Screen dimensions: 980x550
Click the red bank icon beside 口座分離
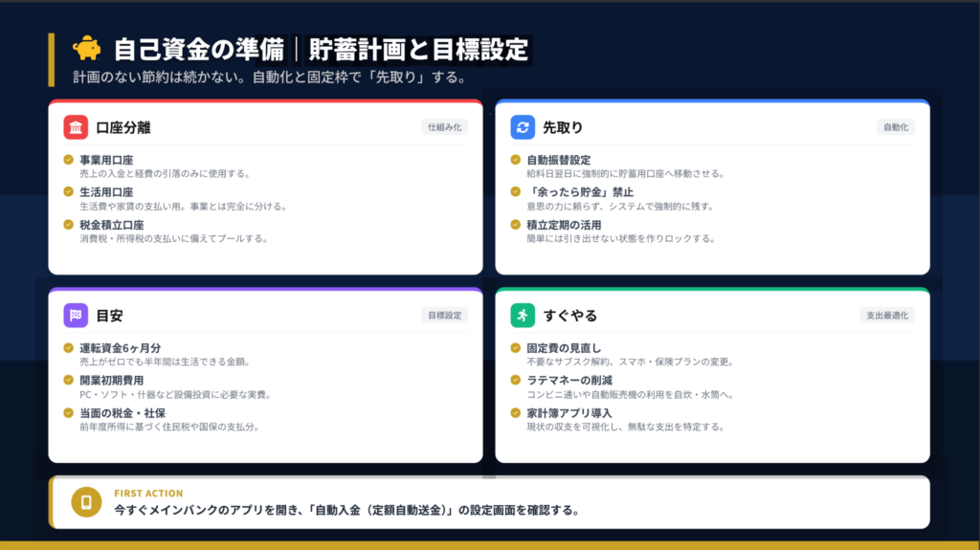tap(76, 127)
